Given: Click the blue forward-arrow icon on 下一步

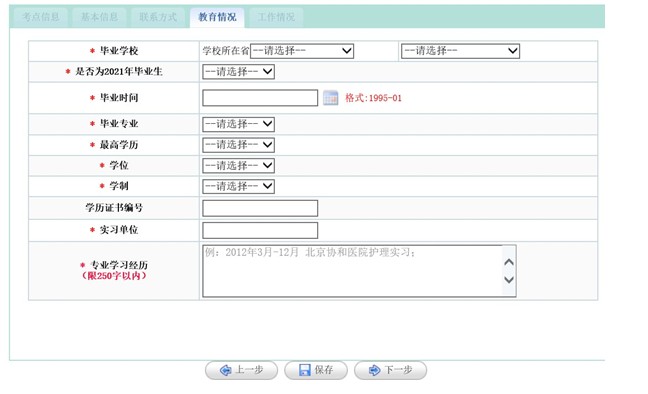Looking at the screenshot, I should pyautogui.click(x=374, y=370).
